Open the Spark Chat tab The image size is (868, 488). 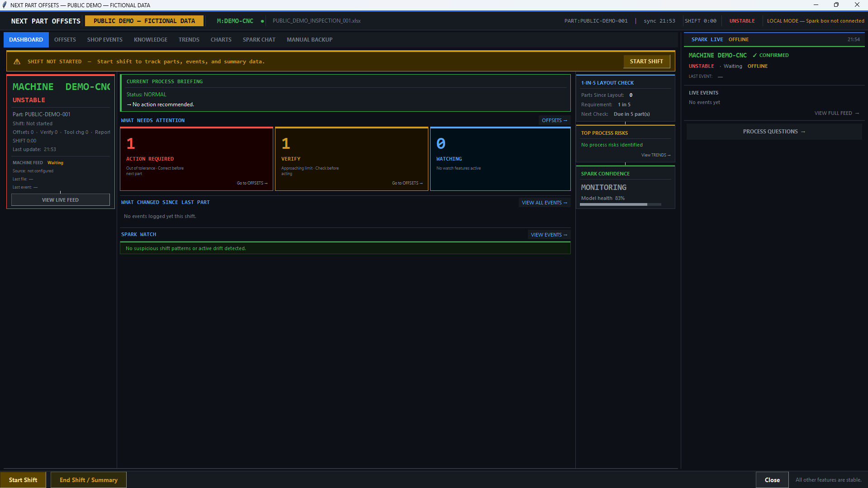[259, 40]
